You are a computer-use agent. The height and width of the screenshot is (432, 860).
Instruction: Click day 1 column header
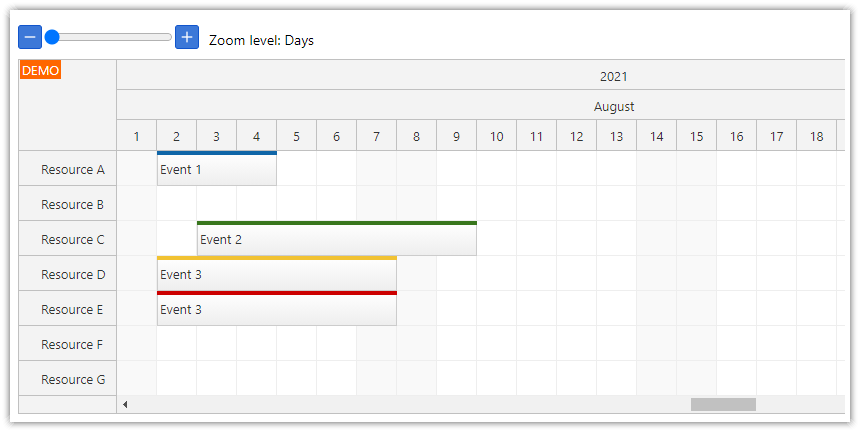point(137,136)
